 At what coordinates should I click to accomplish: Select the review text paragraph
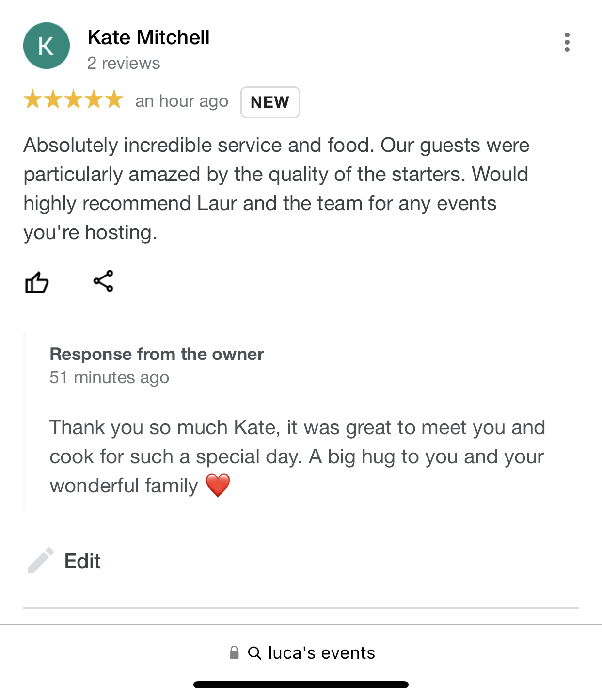276,189
